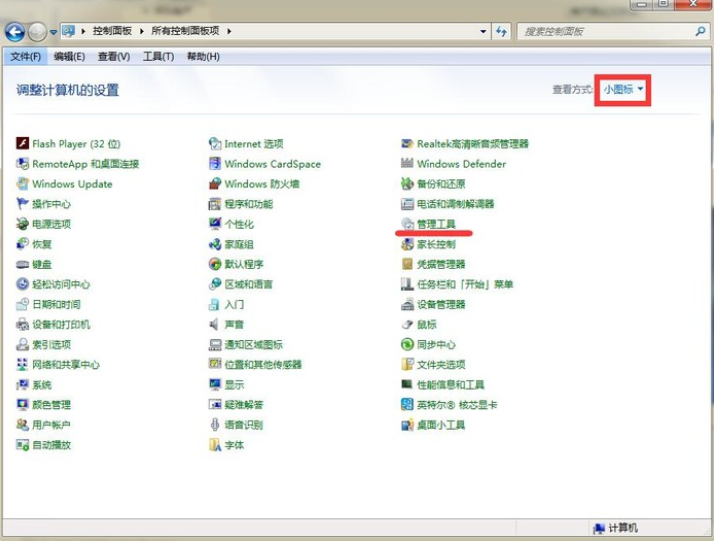Viewport: 714px width, 541px height.
Task: Click the 设备管理器 icon
Action: click(x=407, y=304)
